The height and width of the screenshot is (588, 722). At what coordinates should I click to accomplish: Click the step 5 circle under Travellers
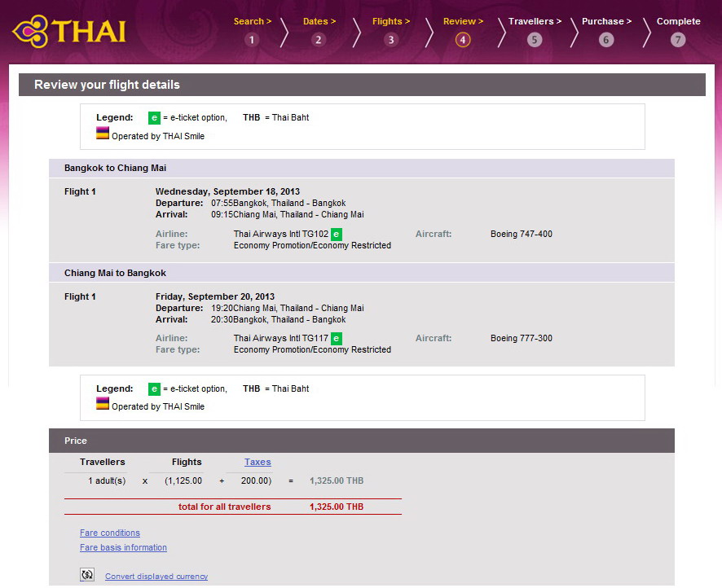[x=534, y=40]
